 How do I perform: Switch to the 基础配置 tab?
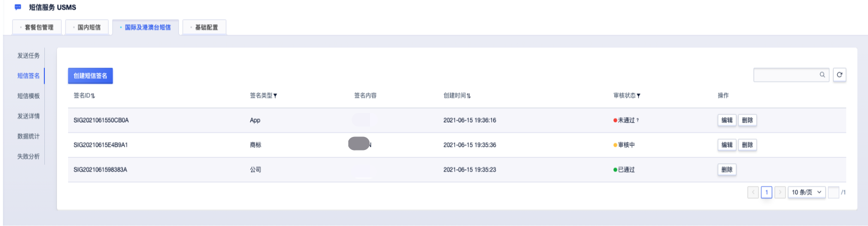tap(205, 27)
